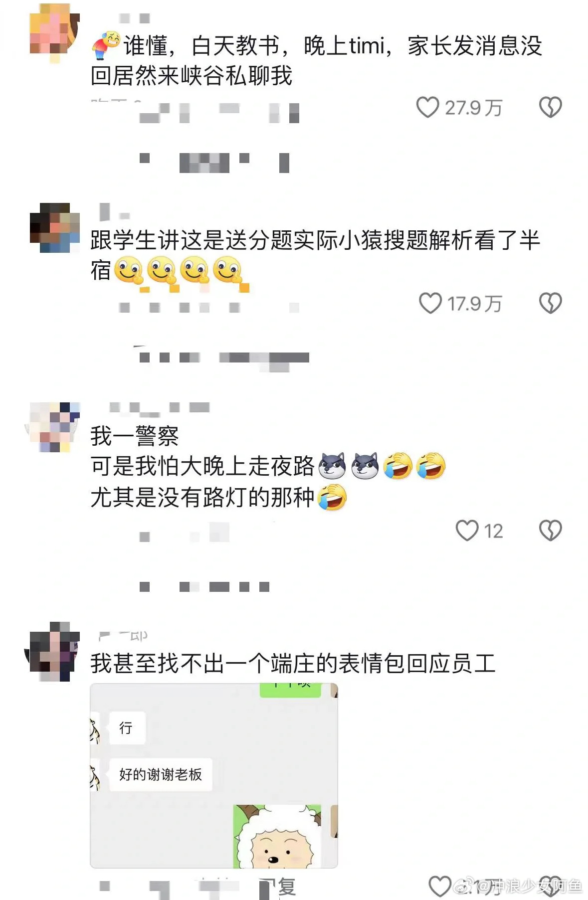Viewport: 588px width, 900px height.
Task: Tap broken-heart icon beside 17.9万
Action: (x=551, y=303)
